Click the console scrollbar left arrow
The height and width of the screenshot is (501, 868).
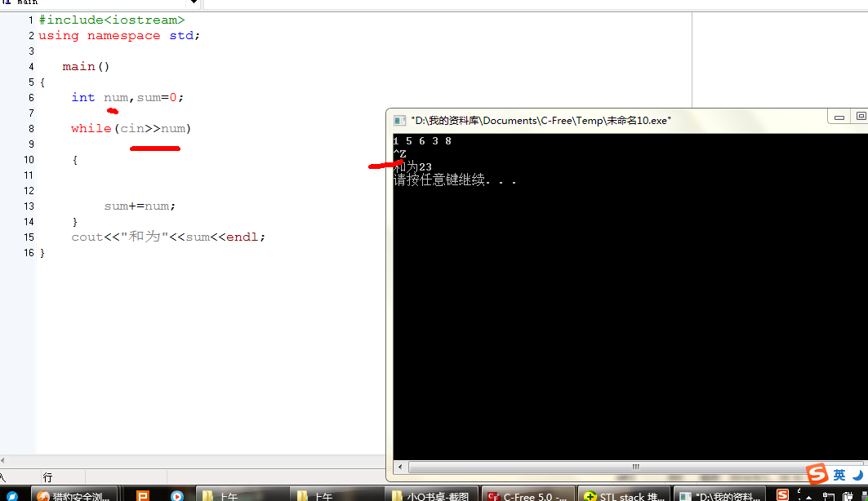pyautogui.click(x=400, y=467)
